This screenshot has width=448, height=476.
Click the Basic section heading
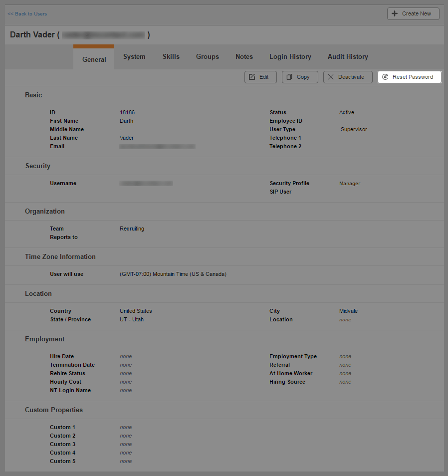click(x=33, y=95)
